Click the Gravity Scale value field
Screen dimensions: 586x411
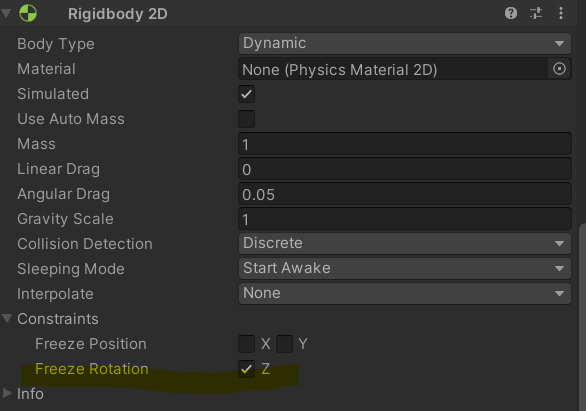[405, 219]
